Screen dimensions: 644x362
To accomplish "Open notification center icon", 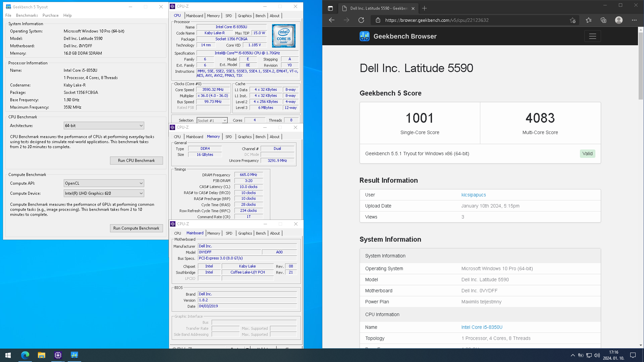I will (x=633, y=355).
